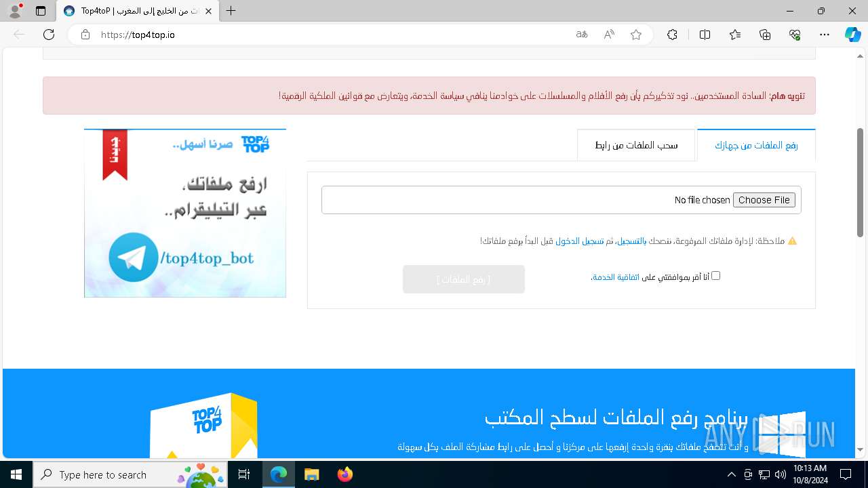Open the collections icon
Image resolution: width=868 pixels, height=488 pixels.
click(765, 35)
